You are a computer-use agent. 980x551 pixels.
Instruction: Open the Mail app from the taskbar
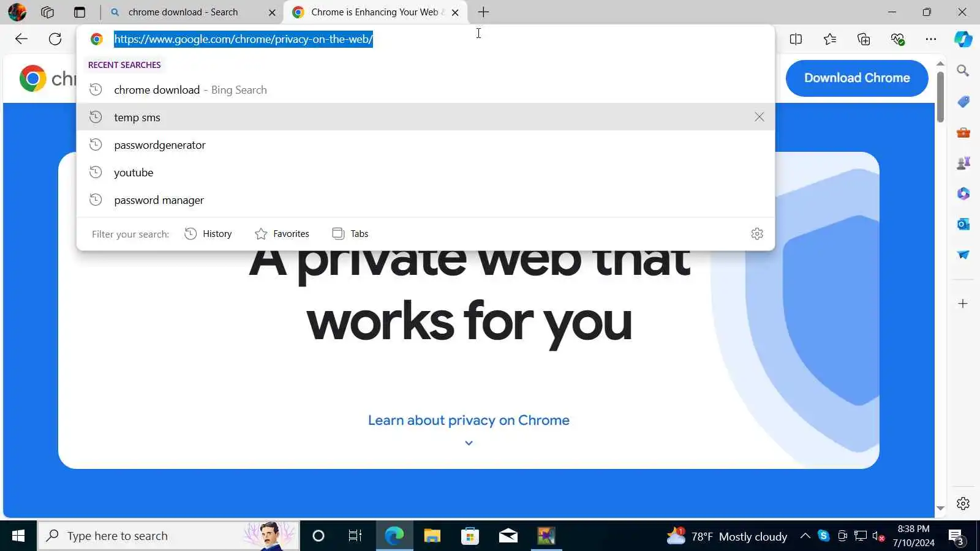pyautogui.click(x=508, y=536)
